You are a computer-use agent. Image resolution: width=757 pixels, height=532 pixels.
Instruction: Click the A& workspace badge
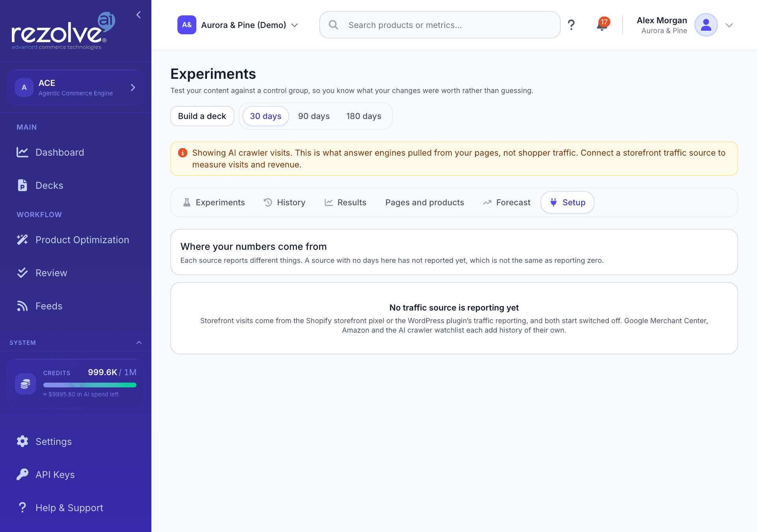(x=187, y=25)
